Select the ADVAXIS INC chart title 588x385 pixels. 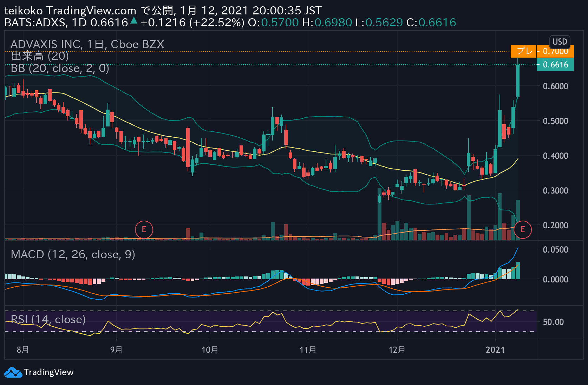pos(87,44)
